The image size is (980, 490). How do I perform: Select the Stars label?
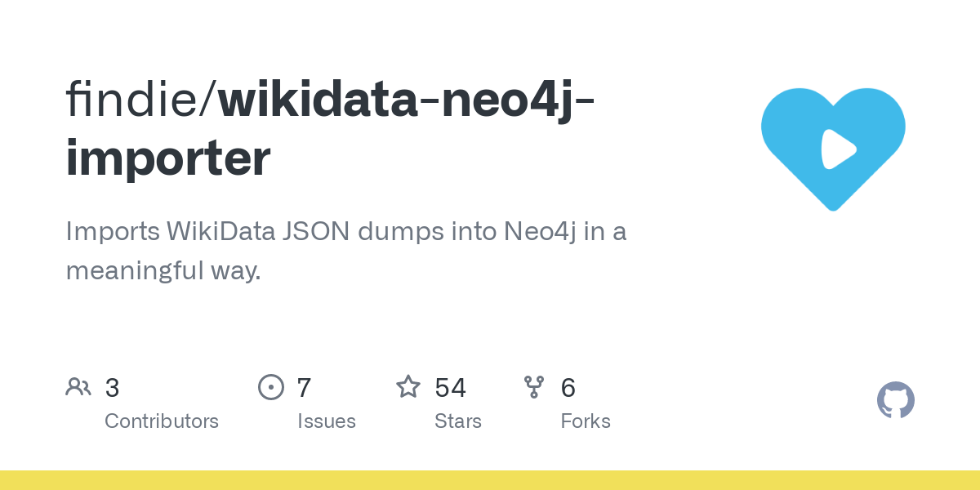coord(458,421)
